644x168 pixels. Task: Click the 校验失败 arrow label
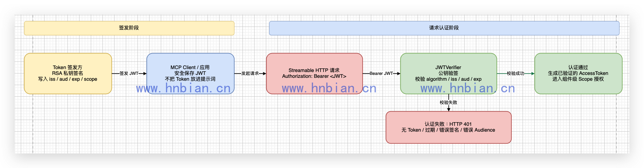[449, 103]
